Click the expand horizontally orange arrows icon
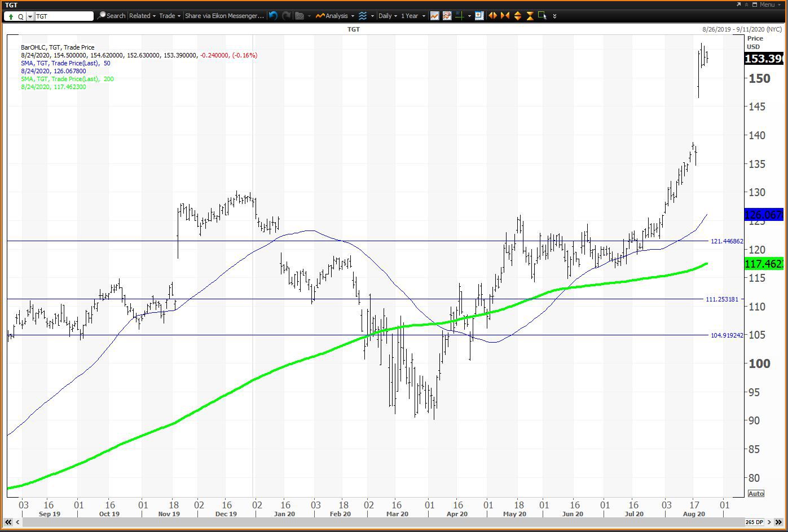The width and height of the screenshot is (788, 532). pos(492,16)
